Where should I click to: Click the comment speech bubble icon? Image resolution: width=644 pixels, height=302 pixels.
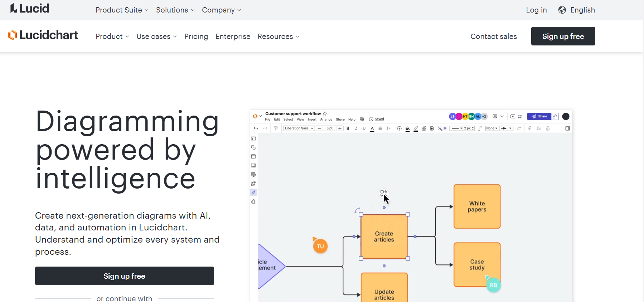point(495,116)
